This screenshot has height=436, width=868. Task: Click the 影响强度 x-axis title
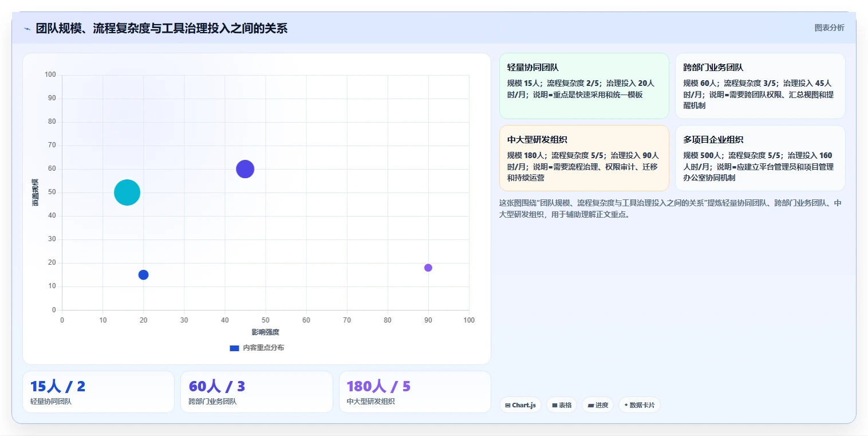coord(266,332)
